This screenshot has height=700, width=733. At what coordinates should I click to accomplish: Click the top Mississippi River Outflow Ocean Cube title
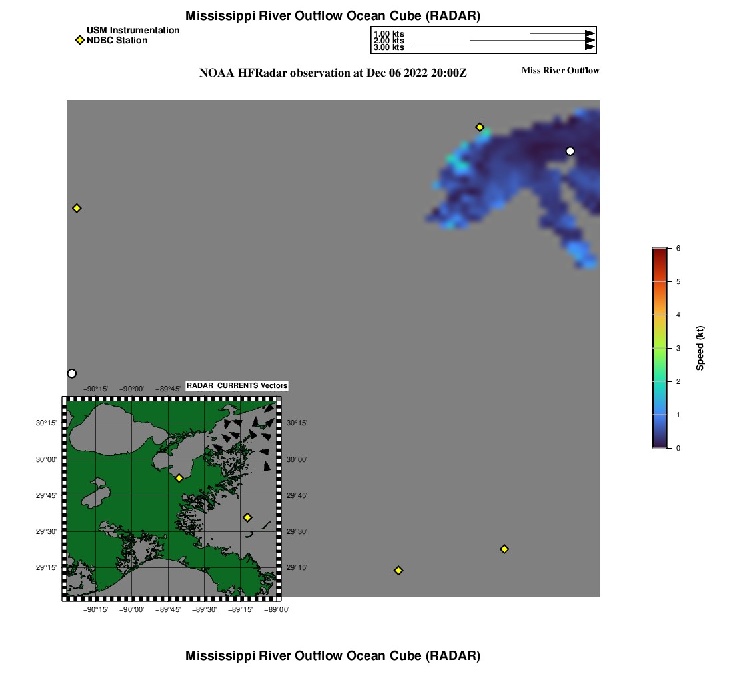tap(333, 15)
